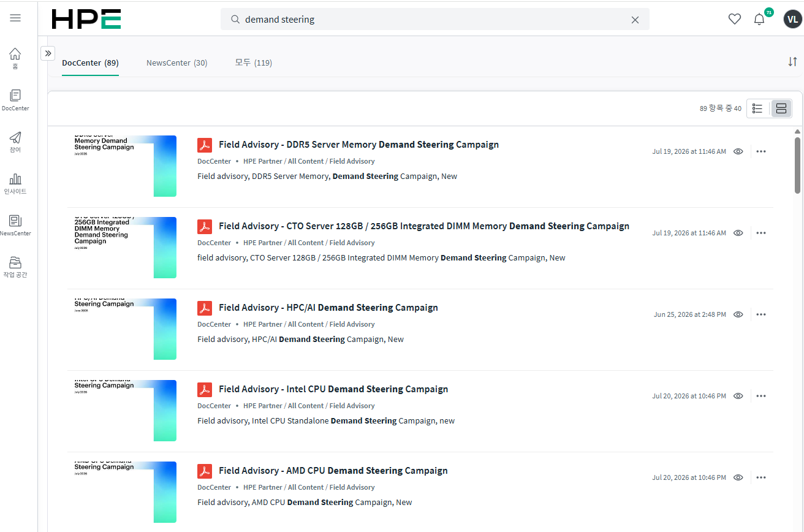Click the breadcrumb path under HPC/AI advisory
Viewport: 804px width, 532px height.
(x=309, y=324)
